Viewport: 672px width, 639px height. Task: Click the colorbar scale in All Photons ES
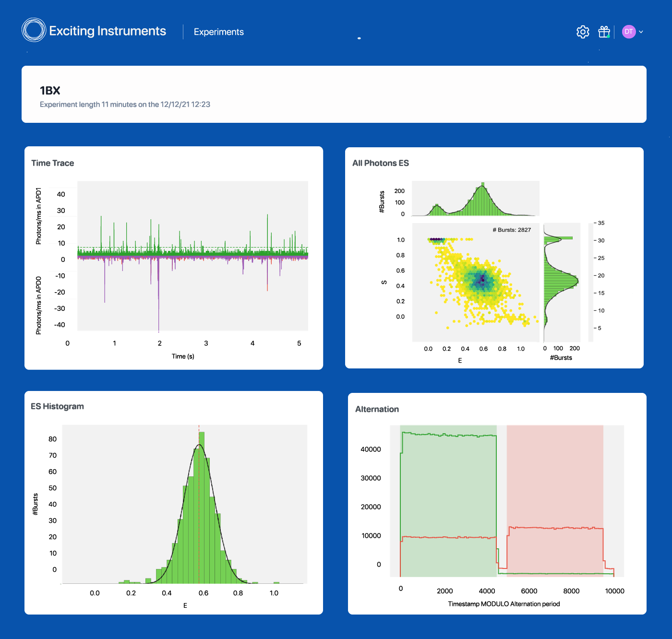click(x=591, y=282)
